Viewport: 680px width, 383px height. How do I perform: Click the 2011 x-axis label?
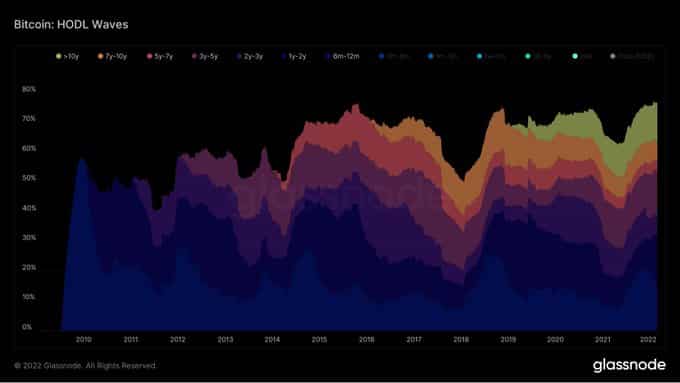click(x=131, y=340)
